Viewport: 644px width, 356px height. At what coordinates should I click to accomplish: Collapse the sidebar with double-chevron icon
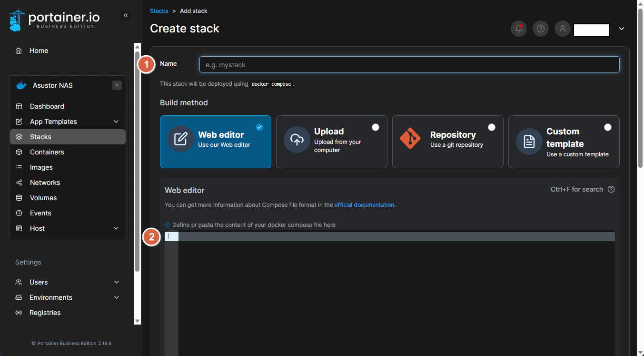click(126, 15)
